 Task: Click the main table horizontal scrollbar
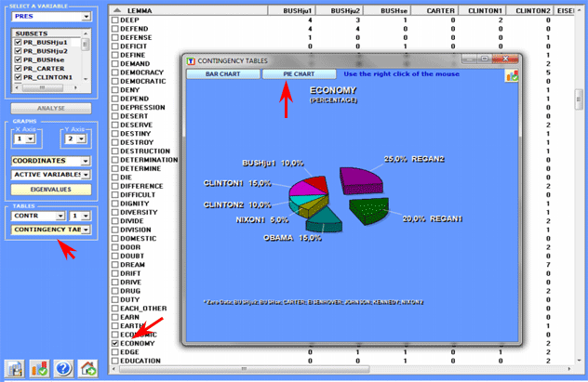(x=244, y=369)
